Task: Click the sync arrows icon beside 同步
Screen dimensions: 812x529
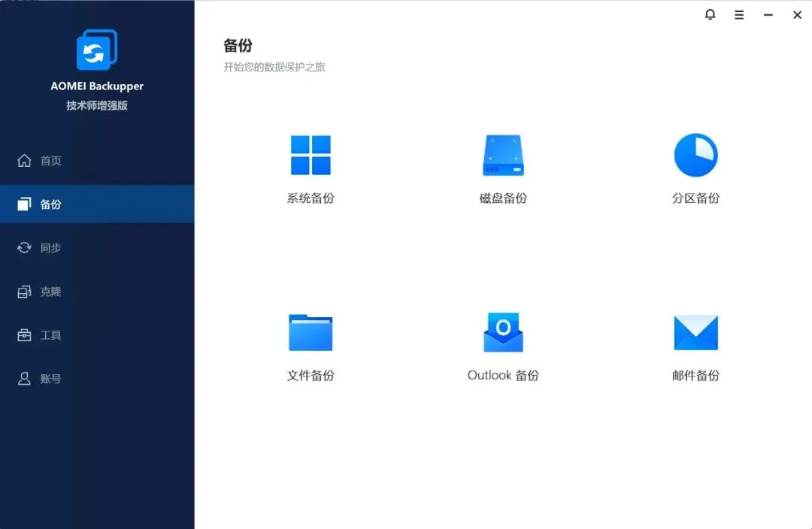Action: click(x=24, y=247)
